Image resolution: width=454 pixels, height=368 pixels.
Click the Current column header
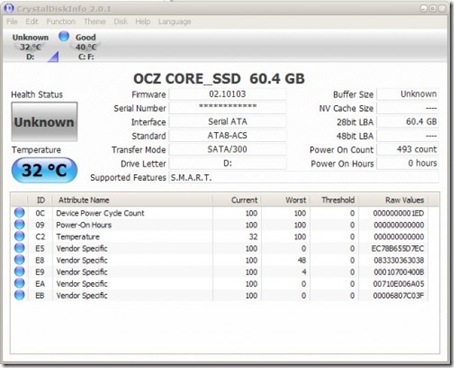point(237,200)
